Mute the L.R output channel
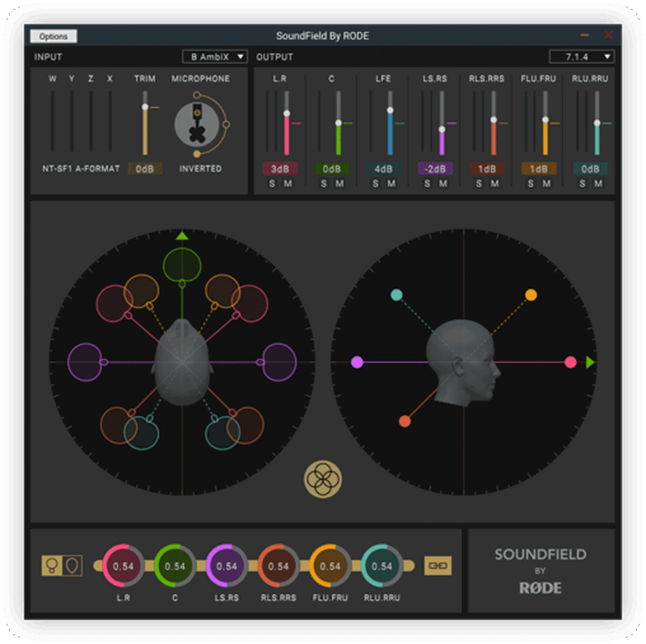The width and height of the screenshot is (646, 644). coord(287,183)
